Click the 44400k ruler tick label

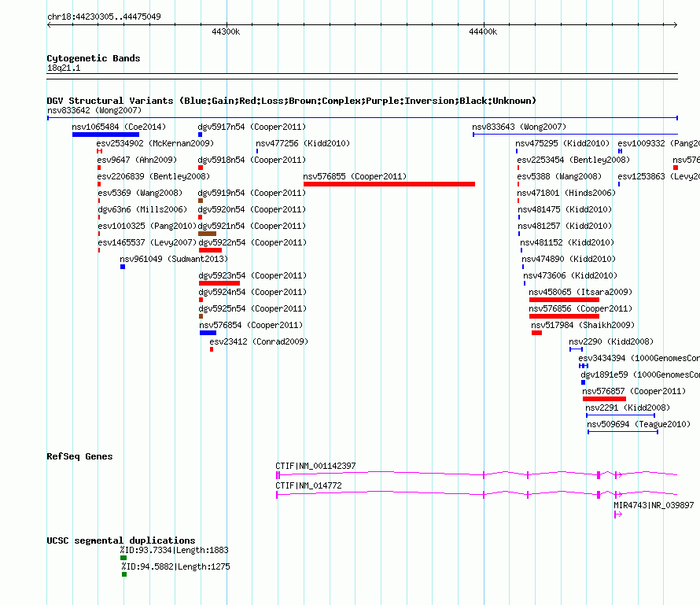click(x=483, y=31)
